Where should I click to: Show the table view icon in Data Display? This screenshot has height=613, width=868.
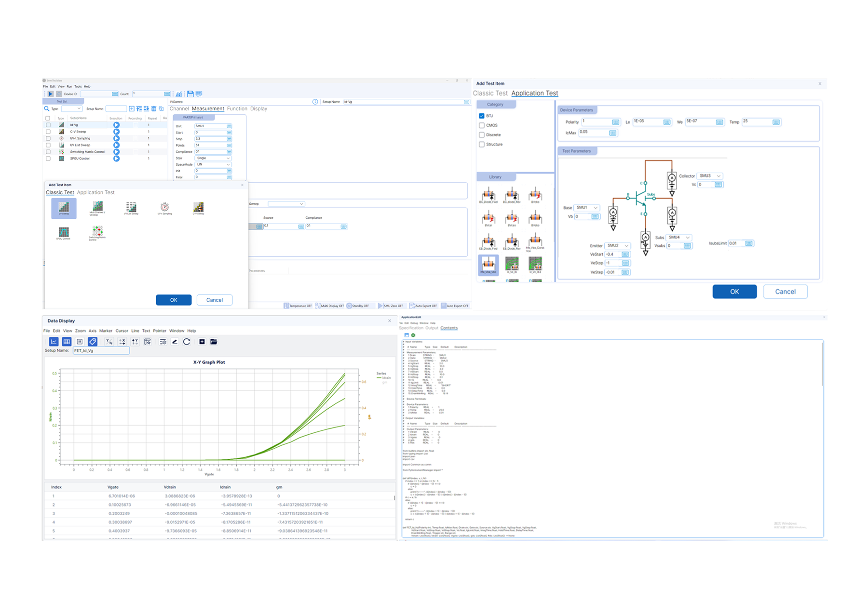tap(67, 342)
